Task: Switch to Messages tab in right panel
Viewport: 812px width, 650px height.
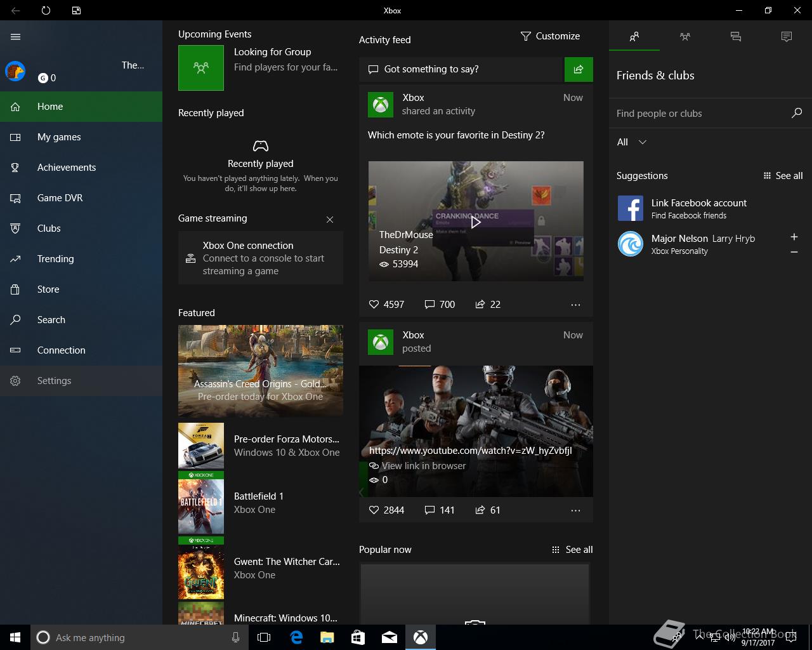Action: [736, 37]
